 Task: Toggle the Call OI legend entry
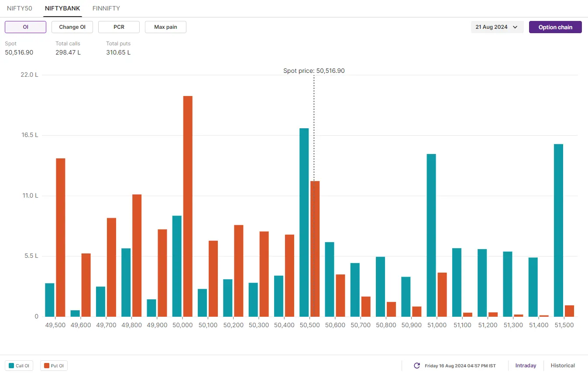[x=19, y=366]
